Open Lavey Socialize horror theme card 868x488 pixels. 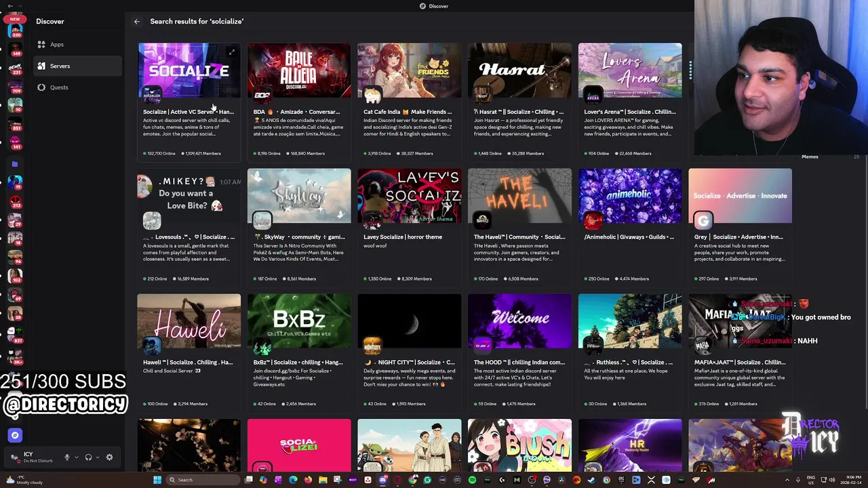[x=409, y=226]
